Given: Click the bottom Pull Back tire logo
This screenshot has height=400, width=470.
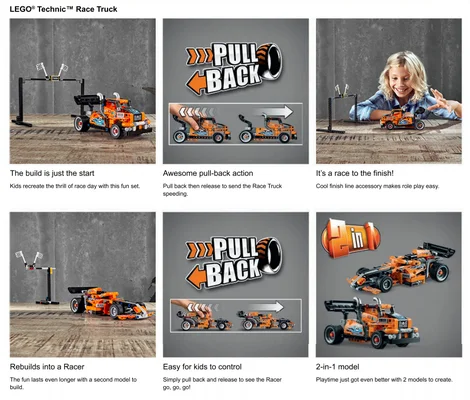Looking at the screenshot, I should (x=234, y=263).
